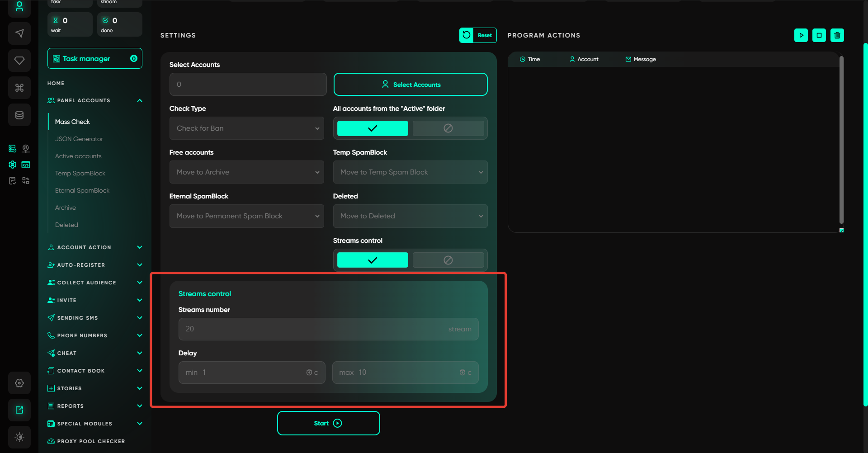Disable all accounts from Active folder option

tap(448, 128)
